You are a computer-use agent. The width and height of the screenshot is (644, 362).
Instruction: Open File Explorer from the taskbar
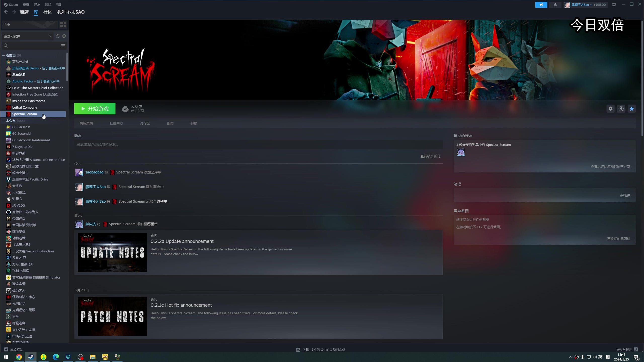coord(93,357)
